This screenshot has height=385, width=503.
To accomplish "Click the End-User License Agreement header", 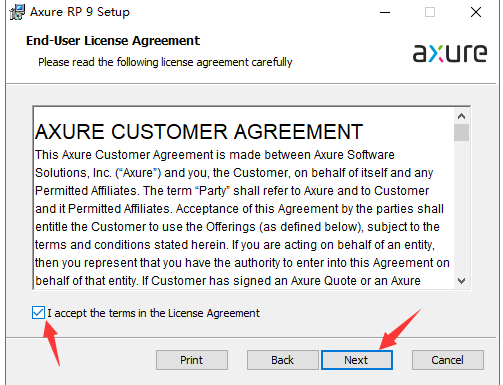I will (113, 41).
